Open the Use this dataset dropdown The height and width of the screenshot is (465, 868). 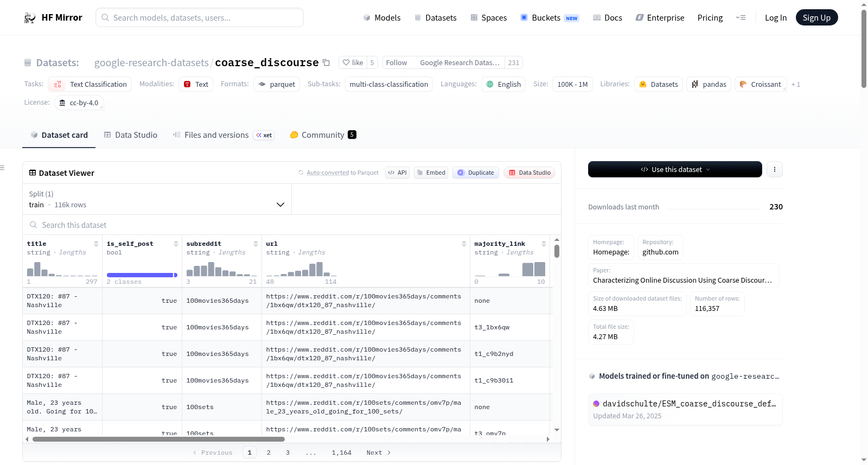pyautogui.click(x=675, y=169)
